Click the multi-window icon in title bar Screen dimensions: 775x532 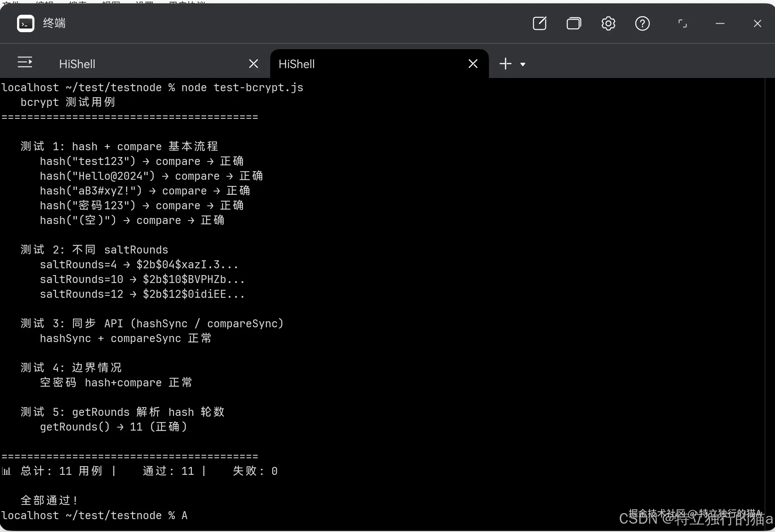[x=574, y=23]
